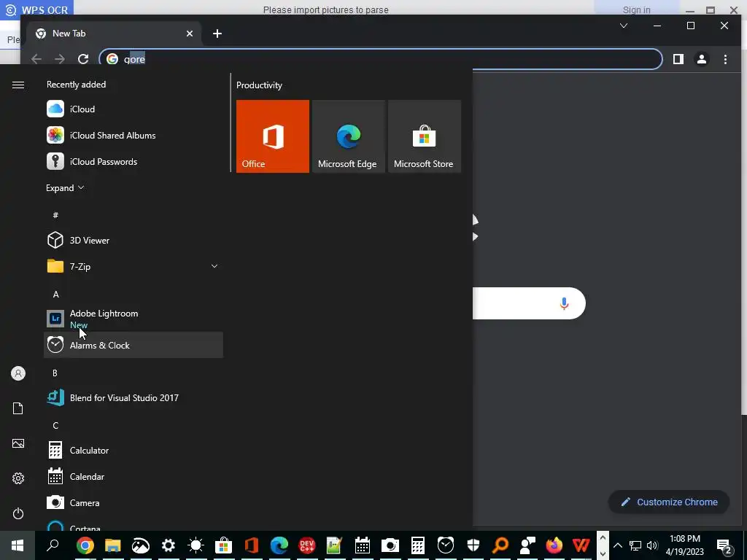Open the Microsoft Store tile

point(425,136)
